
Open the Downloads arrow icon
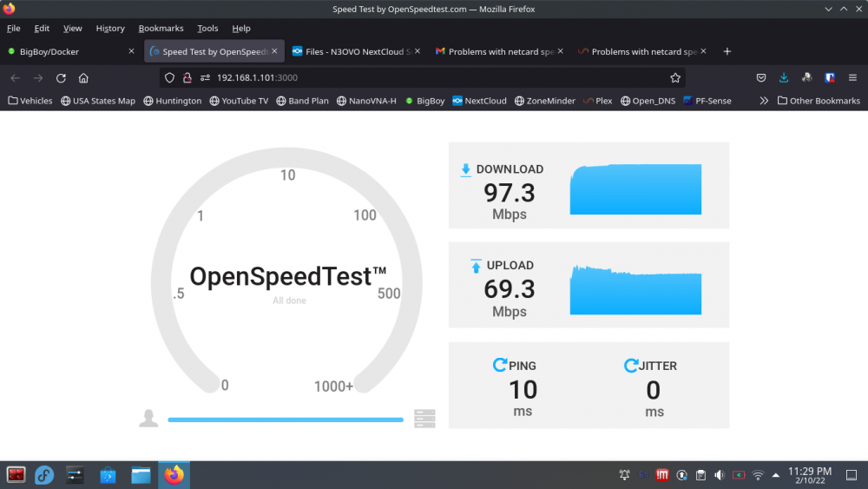(x=784, y=78)
